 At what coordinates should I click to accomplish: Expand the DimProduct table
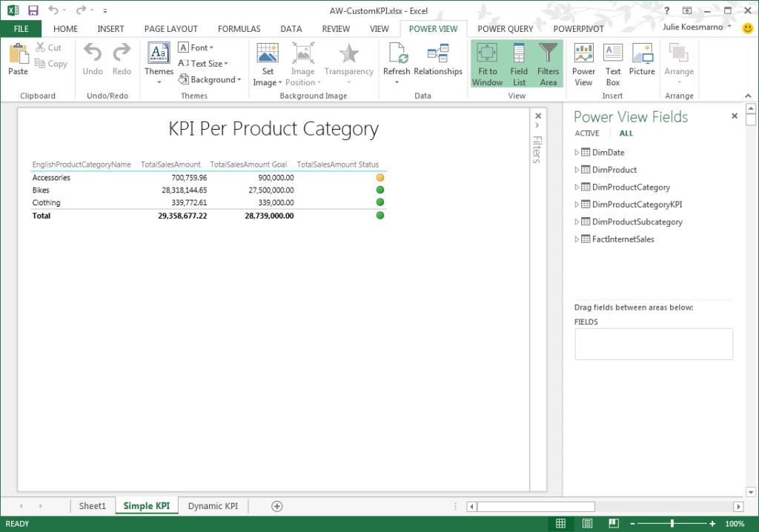pyautogui.click(x=577, y=170)
